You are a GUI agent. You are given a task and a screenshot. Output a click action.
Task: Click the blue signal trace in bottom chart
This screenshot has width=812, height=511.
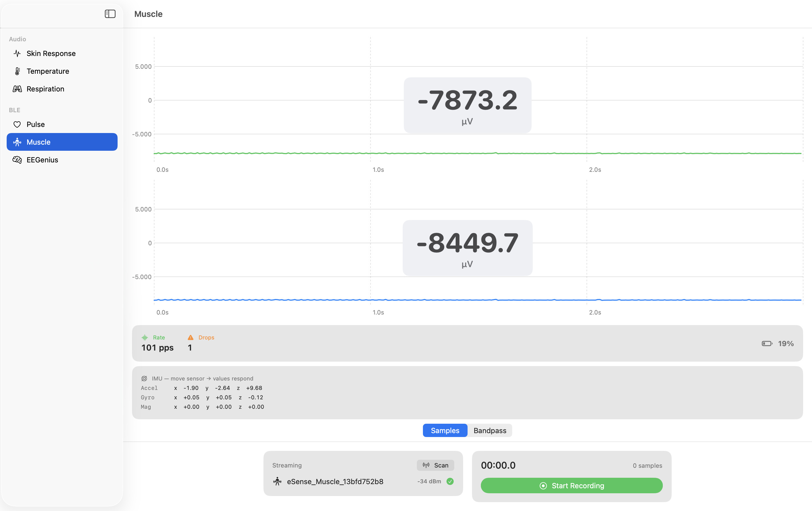tap(478, 300)
